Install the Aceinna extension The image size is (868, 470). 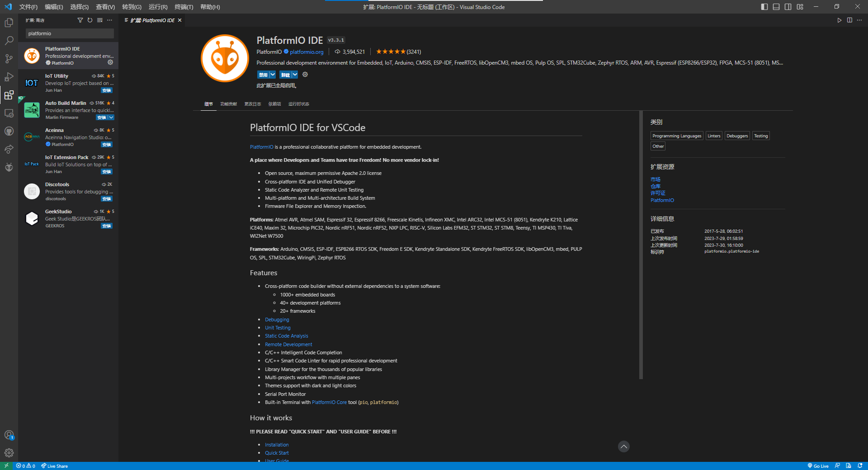(107, 145)
